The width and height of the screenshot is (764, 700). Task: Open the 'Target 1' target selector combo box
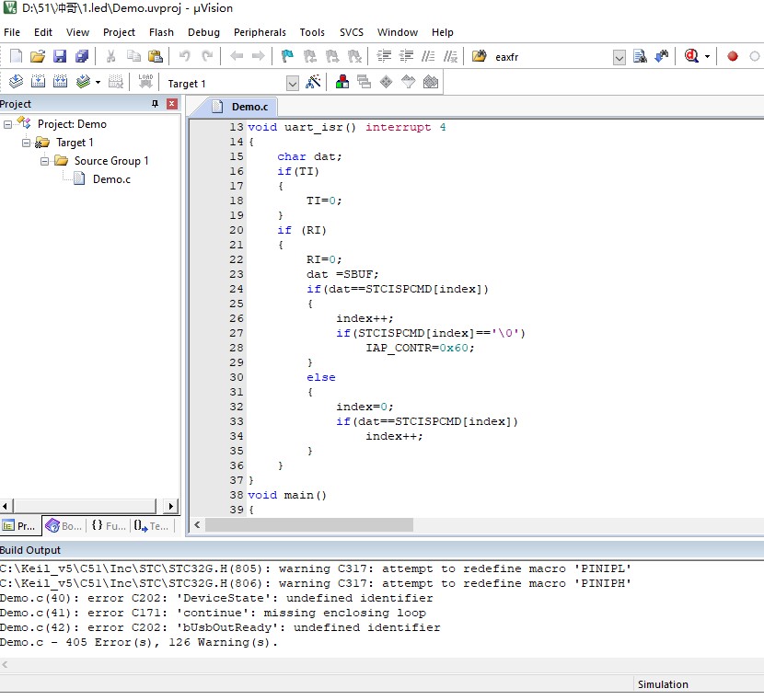(x=232, y=83)
